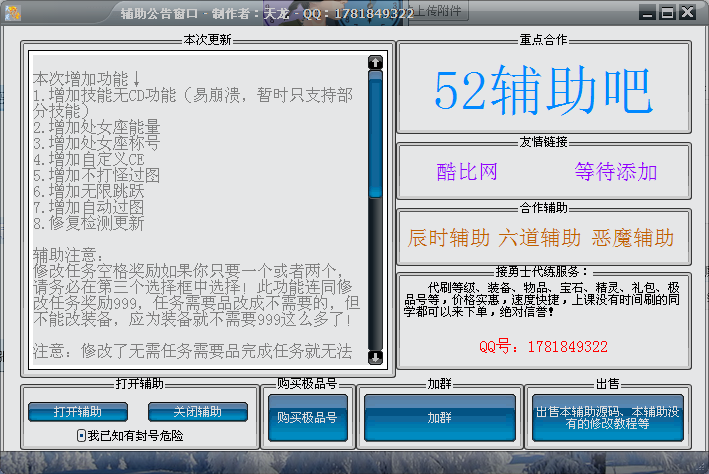Minimize the 辅助公告窗口 window
This screenshot has height=474, width=709.
coord(649,13)
